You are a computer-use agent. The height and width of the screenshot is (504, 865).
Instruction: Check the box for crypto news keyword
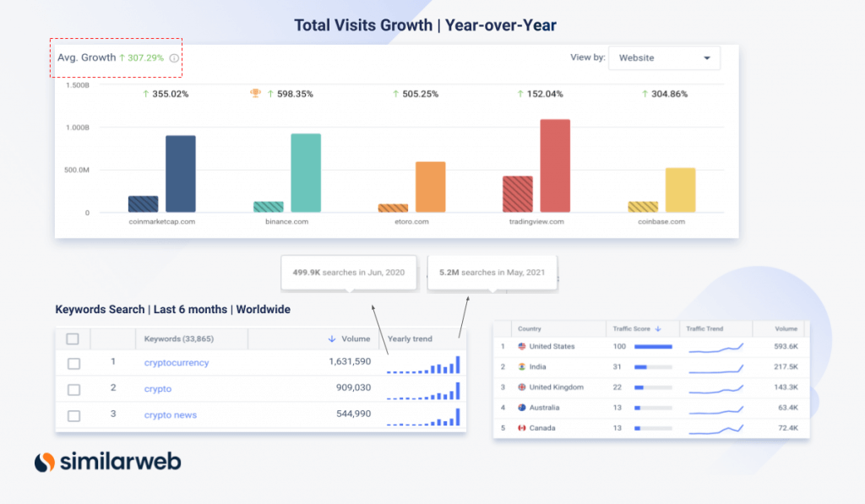click(x=74, y=415)
